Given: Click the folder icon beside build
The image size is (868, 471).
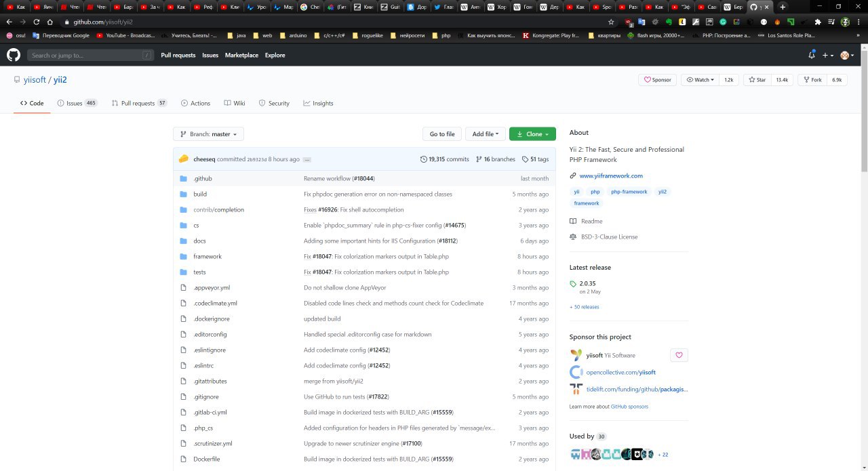Looking at the screenshot, I should pyautogui.click(x=183, y=194).
